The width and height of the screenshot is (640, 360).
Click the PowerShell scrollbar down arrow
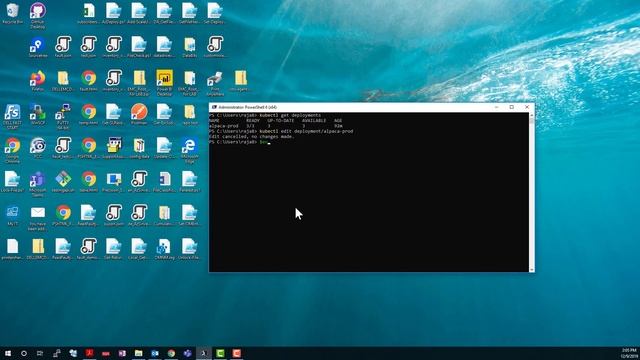[x=531, y=269]
